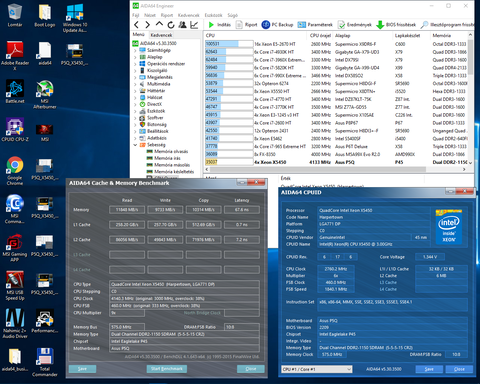This screenshot has width=480, height=384.
Task: Open the Riport menu in menu bar
Action: click(x=167, y=15)
